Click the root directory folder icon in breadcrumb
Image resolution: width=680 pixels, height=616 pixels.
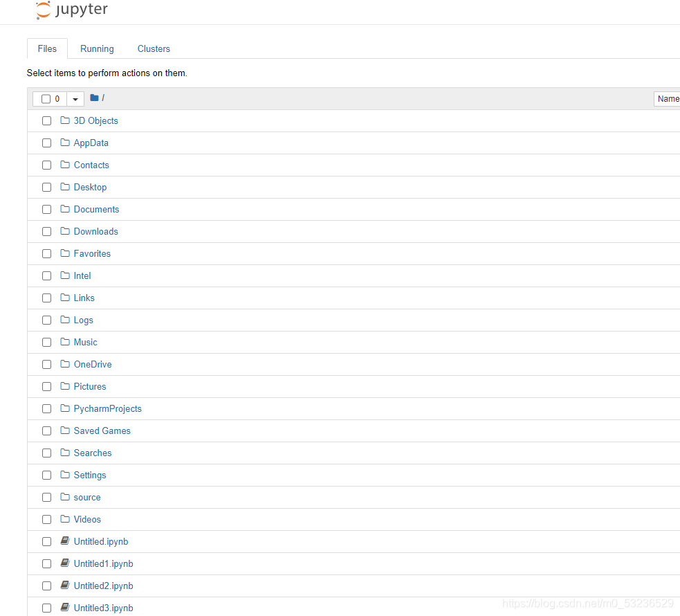94,98
